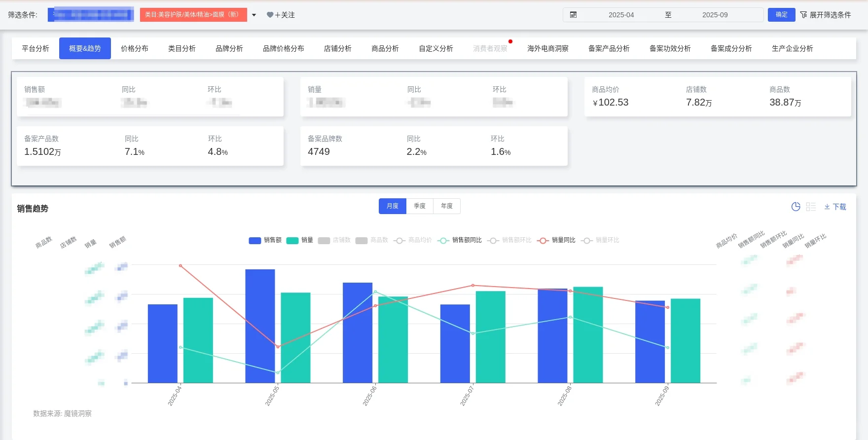The height and width of the screenshot is (440, 868).
Task: Go to the 商品分析 tab
Action: coord(385,48)
